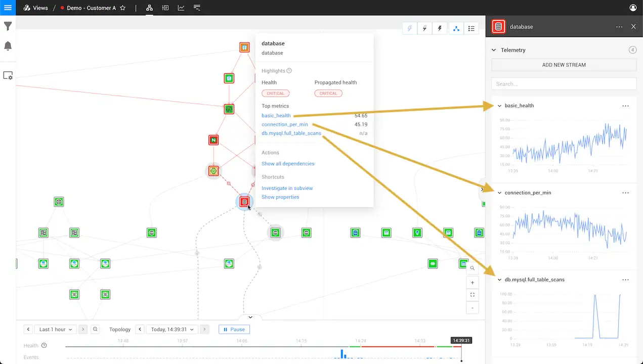Image resolution: width=643 pixels, height=364 pixels.
Task: Select the Topology view icon in top bar
Action: [149, 8]
